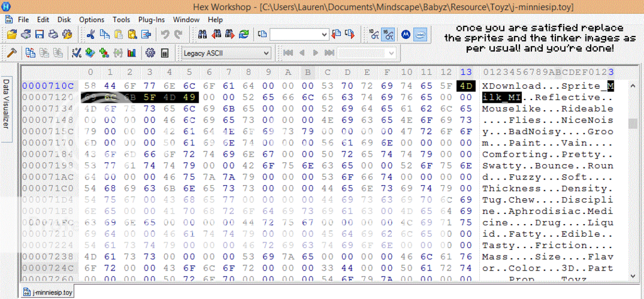Open the Edit menu
644x299 pixels.
[x=43, y=20]
